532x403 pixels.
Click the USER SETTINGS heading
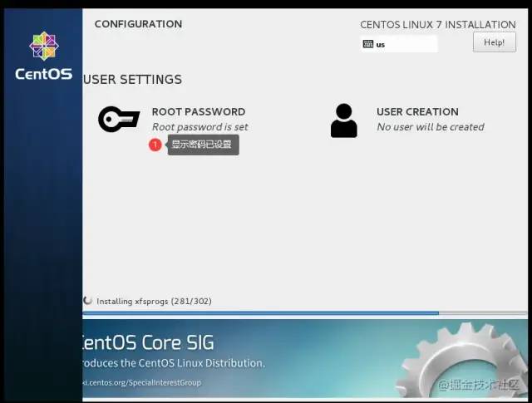pyautogui.click(x=132, y=80)
